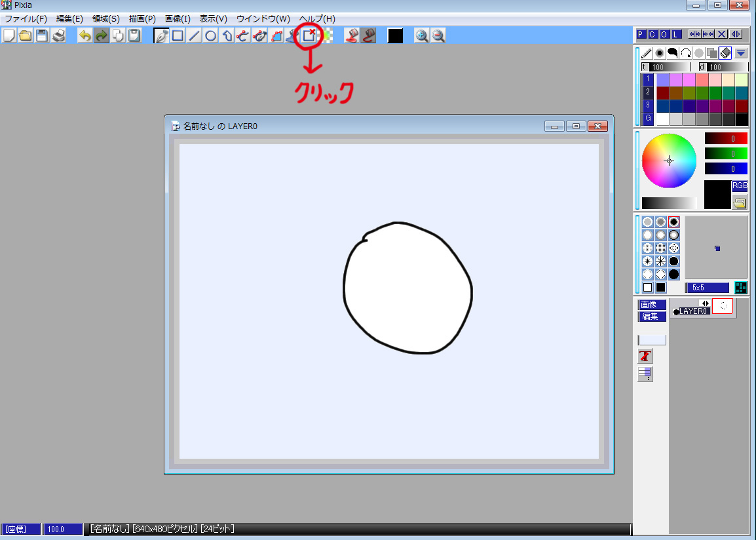This screenshot has width=756, height=540.
Task: Click the Paste clipboard icon
Action: click(134, 35)
